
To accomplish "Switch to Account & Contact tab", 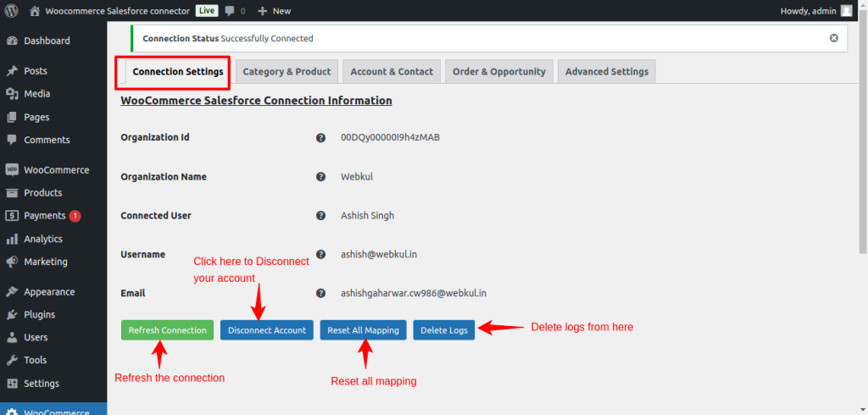I will 392,72.
